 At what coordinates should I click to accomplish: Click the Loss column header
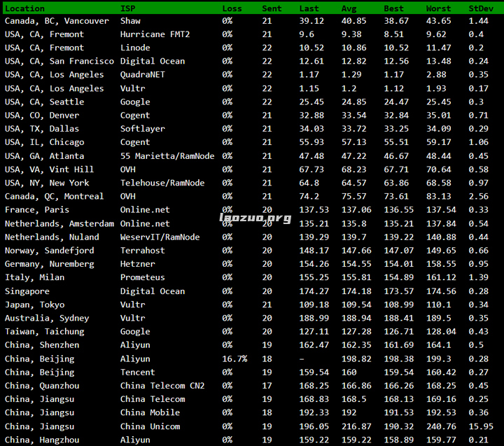click(x=232, y=8)
